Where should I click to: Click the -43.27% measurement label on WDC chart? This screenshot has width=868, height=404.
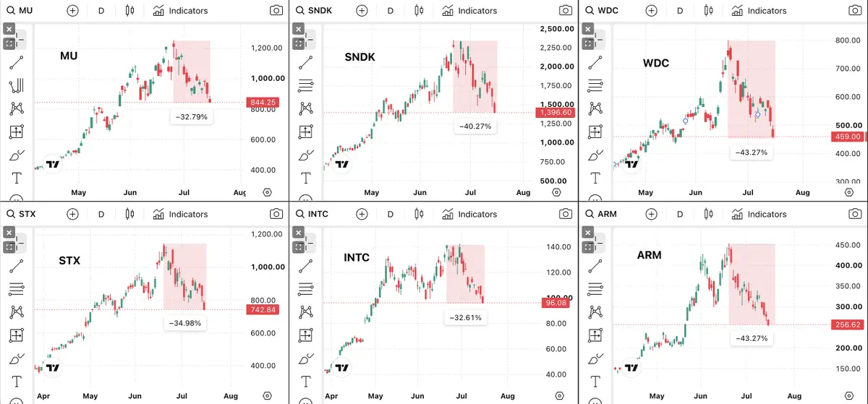pos(751,152)
